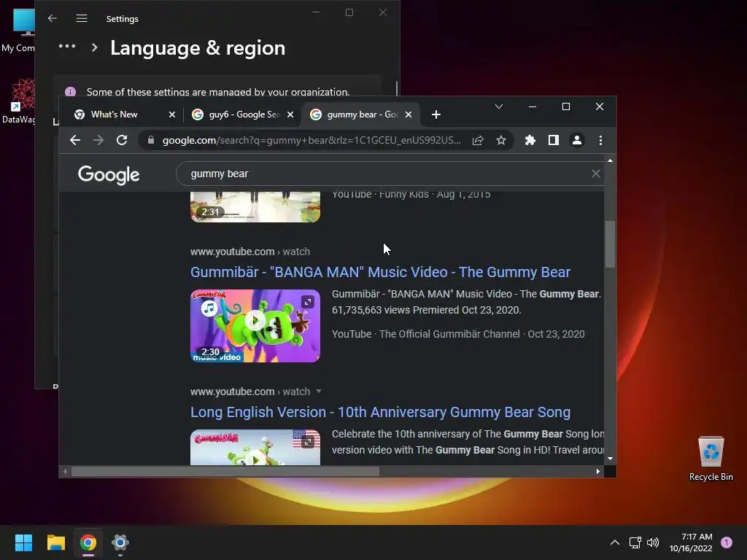747x560 pixels.
Task: Click page scroll up arrow
Action: click(x=610, y=160)
